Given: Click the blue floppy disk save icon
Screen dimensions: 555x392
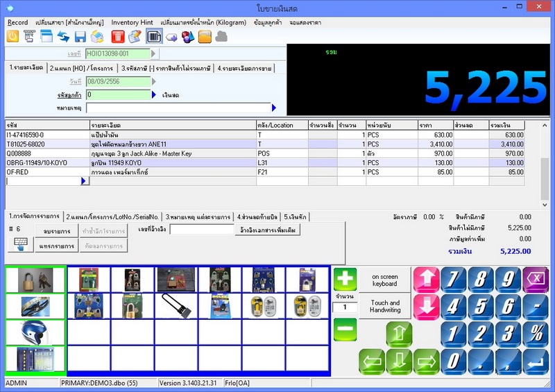Looking at the screenshot, I should pos(80,37).
